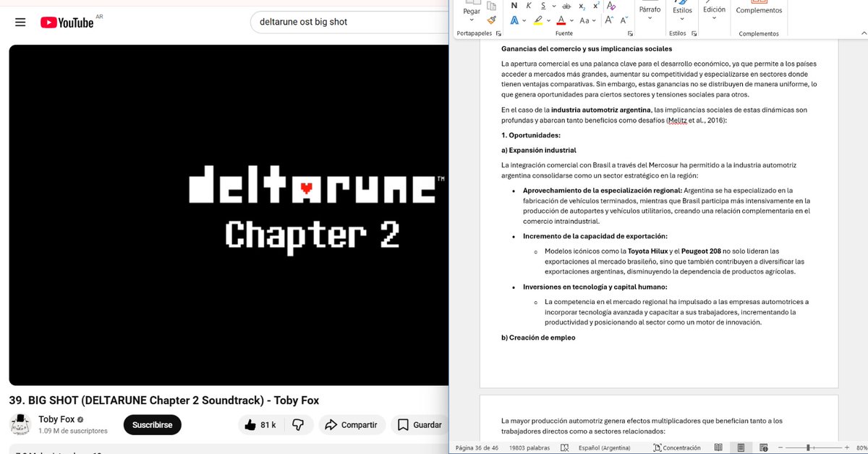Switch to print layout view icon

pos(741,447)
